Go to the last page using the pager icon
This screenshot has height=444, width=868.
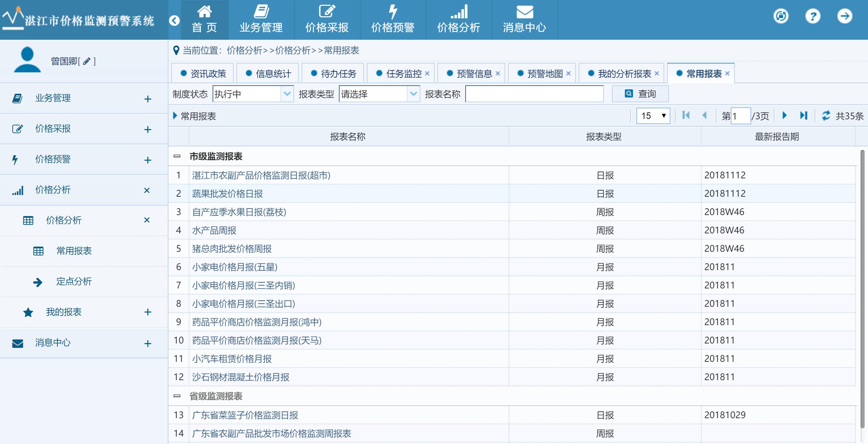pos(803,116)
